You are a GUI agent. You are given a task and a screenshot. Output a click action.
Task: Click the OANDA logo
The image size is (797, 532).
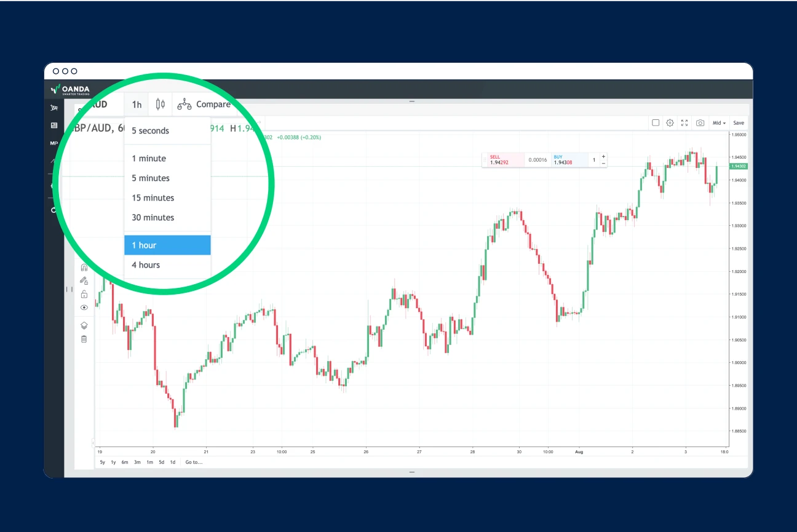pos(70,90)
